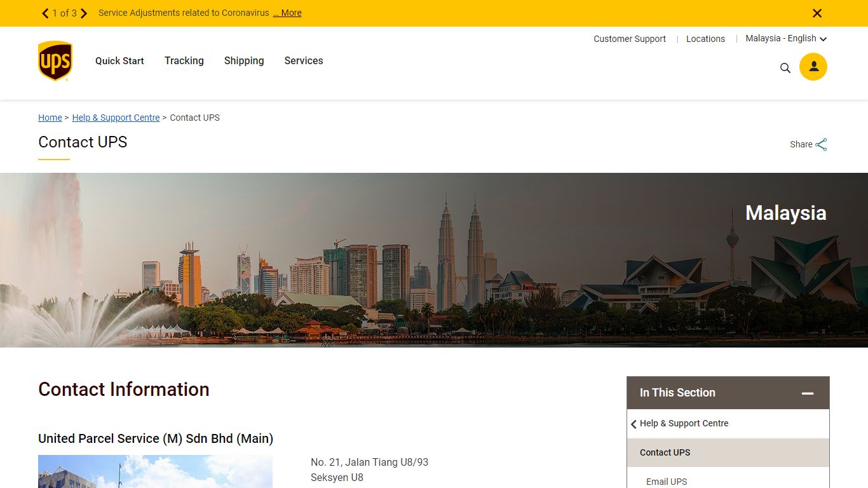
Task: Click the UPS office building photo
Action: coord(155,471)
